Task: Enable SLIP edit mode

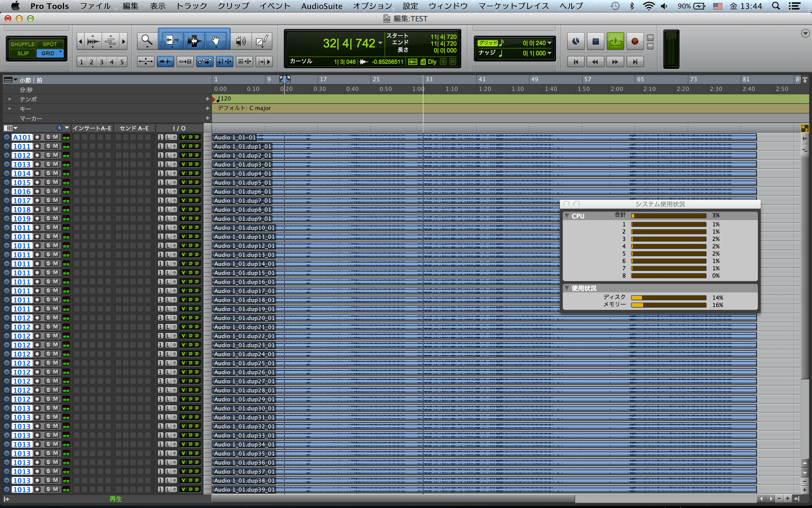Action: pyautogui.click(x=23, y=53)
